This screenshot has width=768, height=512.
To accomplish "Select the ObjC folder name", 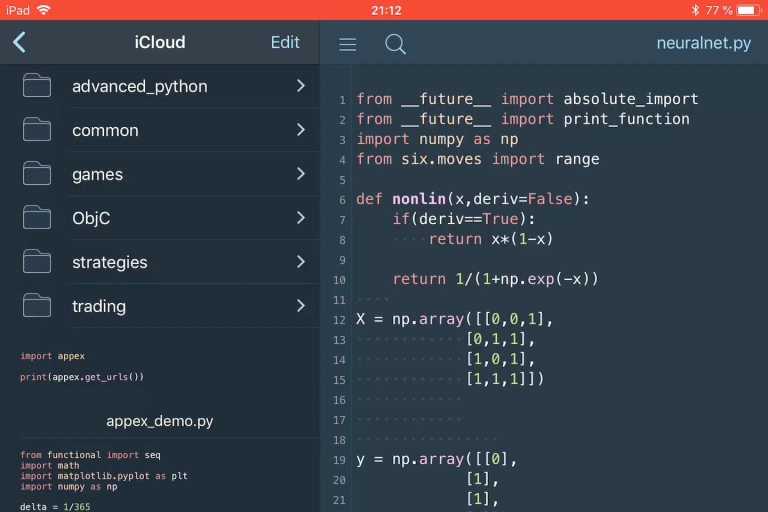I will (x=91, y=218).
